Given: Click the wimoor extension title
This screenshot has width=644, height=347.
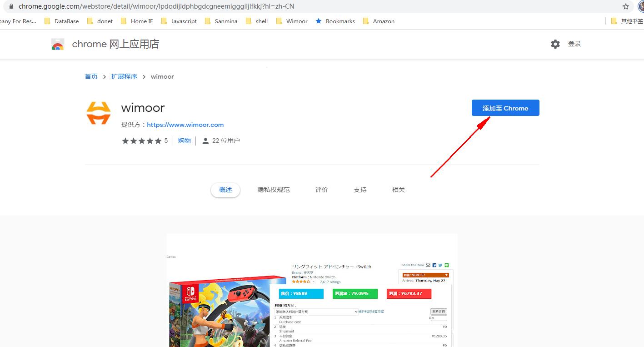Looking at the screenshot, I should (143, 108).
